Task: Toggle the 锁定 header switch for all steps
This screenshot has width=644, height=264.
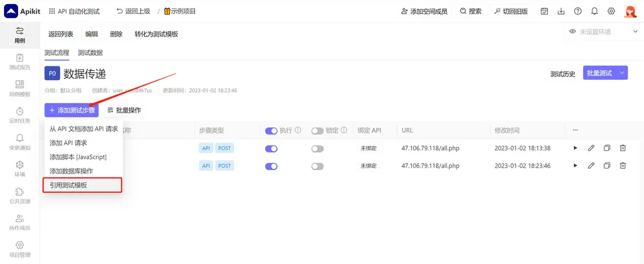Action: click(317, 131)
